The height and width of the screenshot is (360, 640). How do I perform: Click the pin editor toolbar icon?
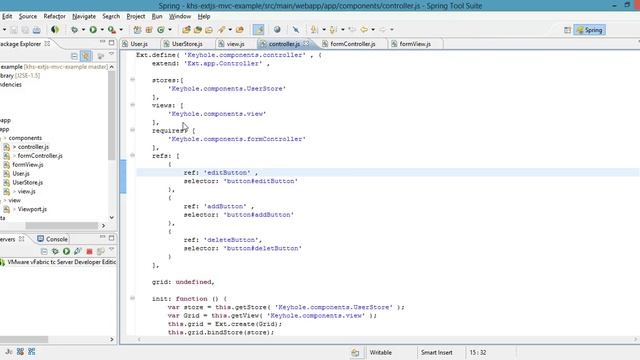[x=296, y=30]
